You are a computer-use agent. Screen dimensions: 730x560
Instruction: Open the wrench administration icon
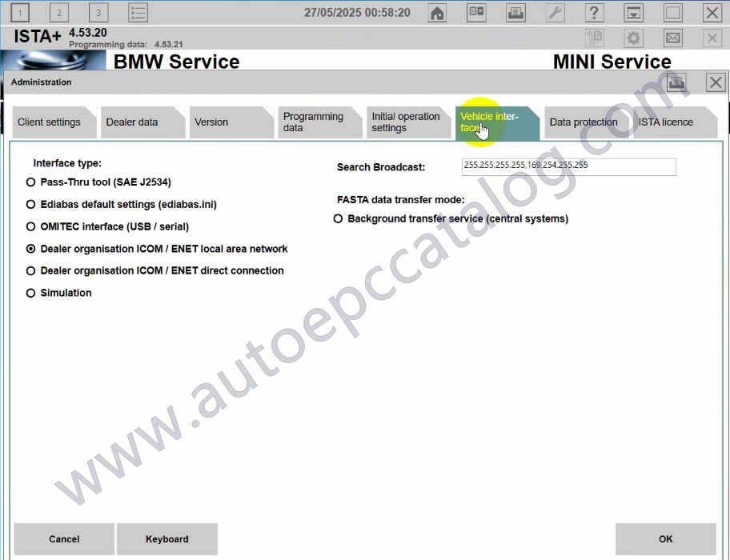pyautogui.click(x=555, y=13)
